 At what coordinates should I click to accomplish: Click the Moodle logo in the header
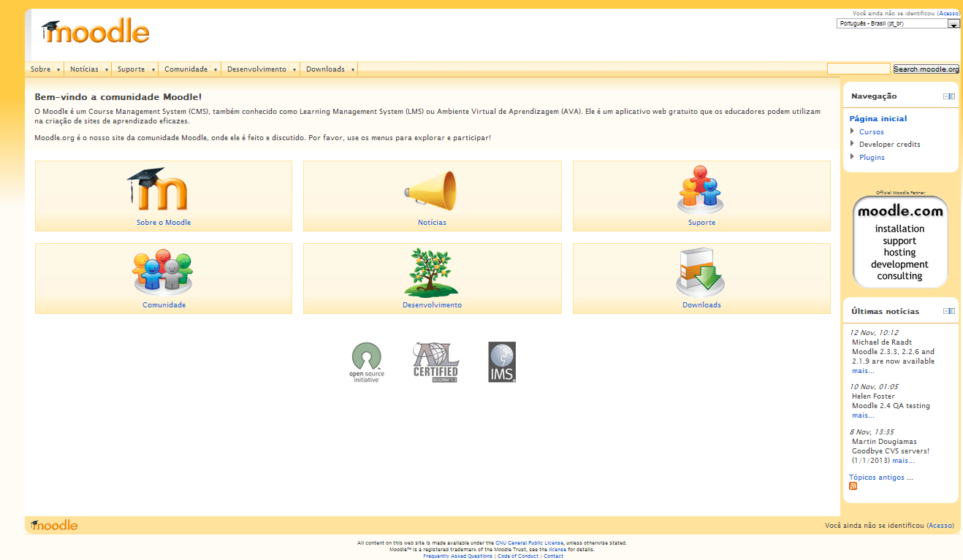pos(95,31)
